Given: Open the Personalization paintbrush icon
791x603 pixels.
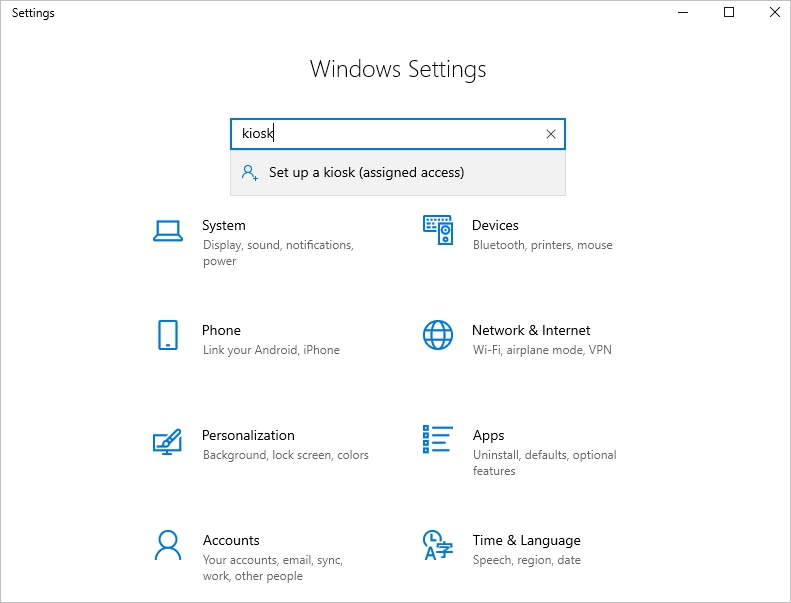Looking at the screenshot, I should 167,442.
